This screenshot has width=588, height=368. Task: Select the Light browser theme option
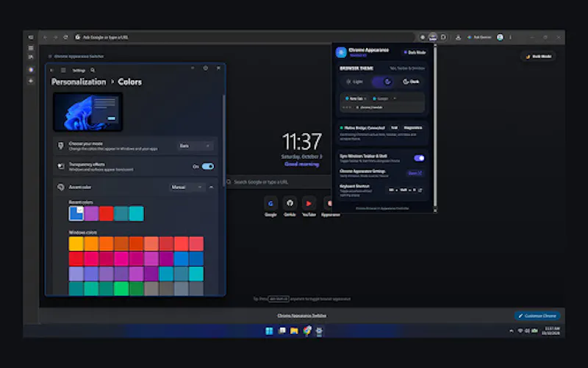coord(355,82)
